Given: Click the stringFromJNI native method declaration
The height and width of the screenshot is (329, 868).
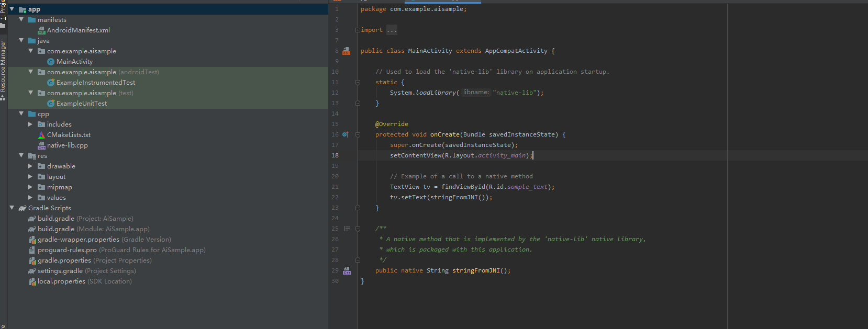Looking at the screenshot, I should tap(476, 270).
